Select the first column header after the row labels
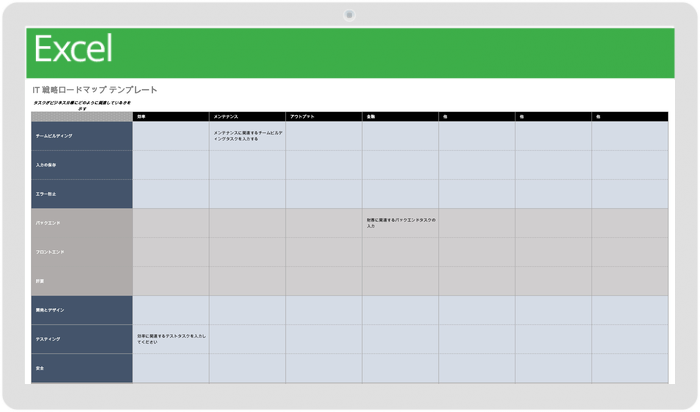The image size is (700, 412). click(171, 117)
